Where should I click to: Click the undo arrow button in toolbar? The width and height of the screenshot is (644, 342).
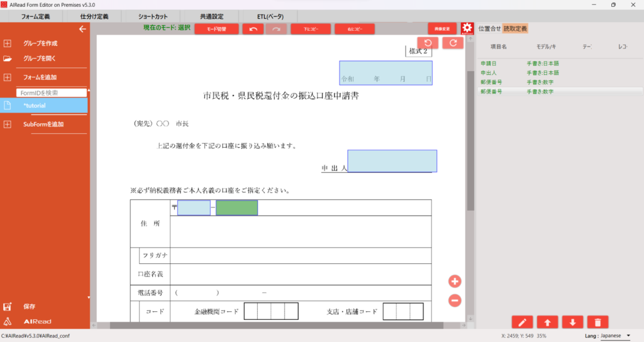(253, 29)
